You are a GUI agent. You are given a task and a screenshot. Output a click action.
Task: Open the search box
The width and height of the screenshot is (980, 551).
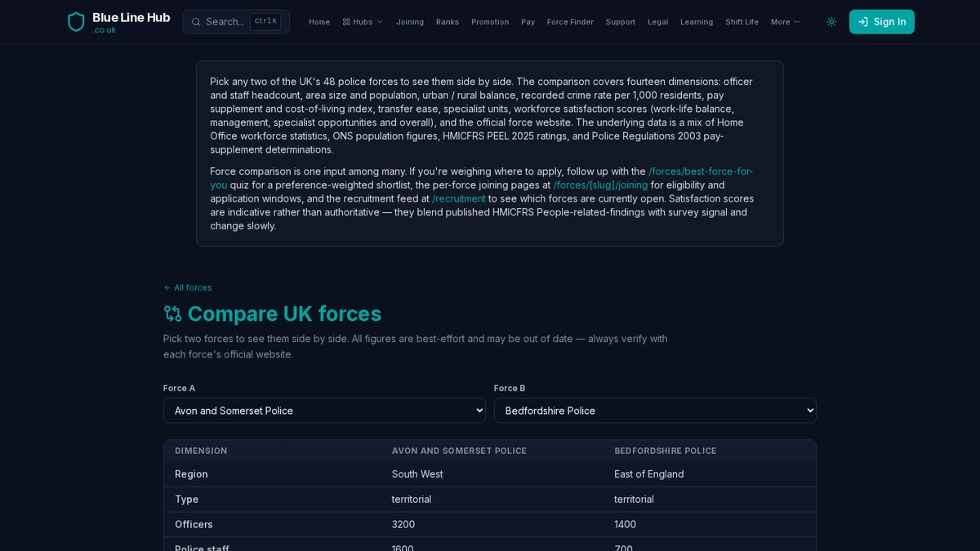tap(236, 22)
